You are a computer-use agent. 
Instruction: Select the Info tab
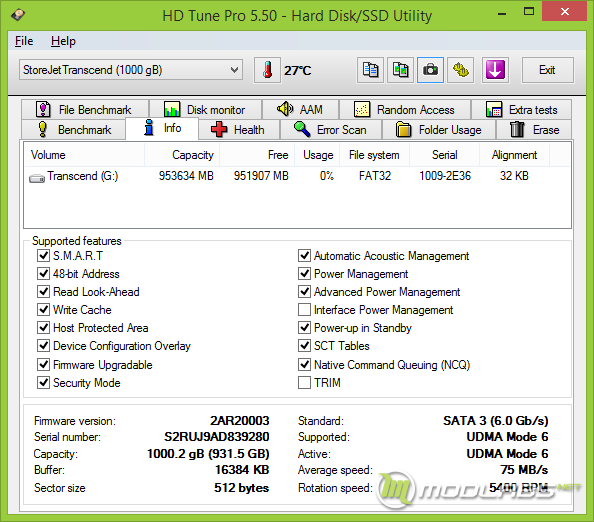[x=162, y=128]
